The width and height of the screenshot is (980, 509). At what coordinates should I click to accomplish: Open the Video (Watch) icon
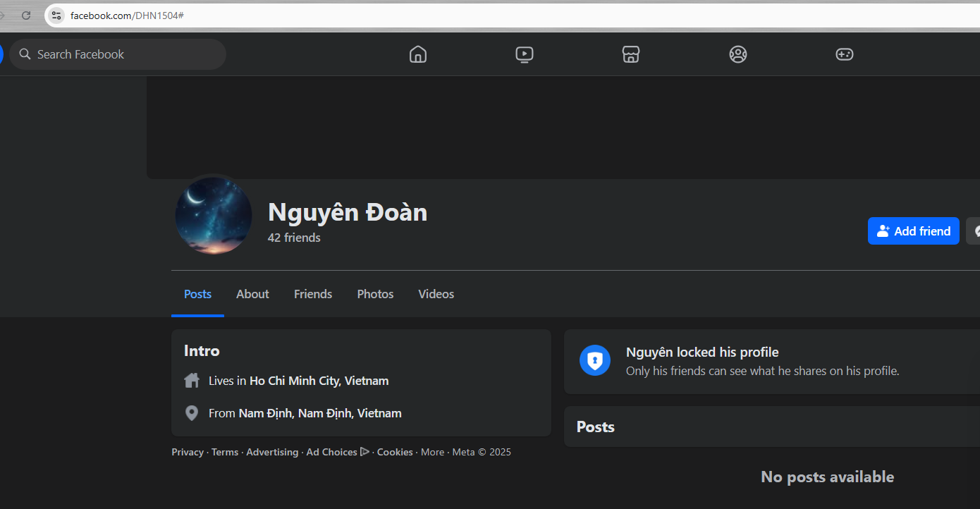(x=525, y=54)
